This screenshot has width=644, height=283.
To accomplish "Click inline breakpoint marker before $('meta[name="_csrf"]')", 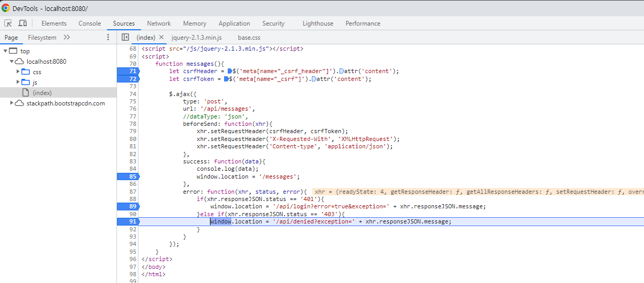I will tap(226, 79).
